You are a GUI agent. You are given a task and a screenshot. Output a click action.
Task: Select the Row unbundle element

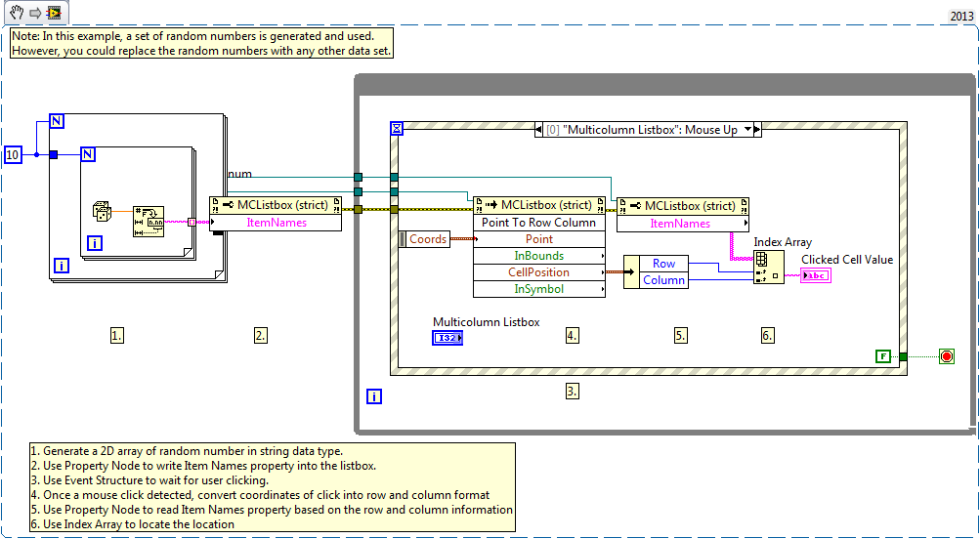662,264
